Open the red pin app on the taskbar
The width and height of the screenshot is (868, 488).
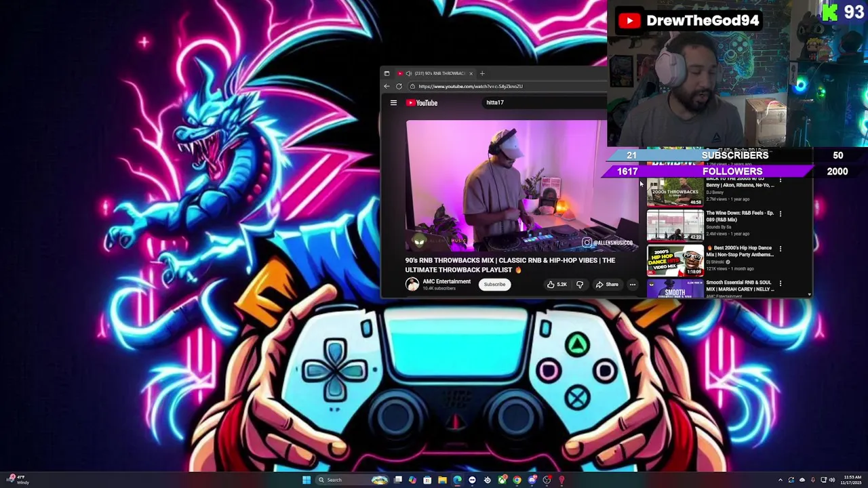[561, 480]
